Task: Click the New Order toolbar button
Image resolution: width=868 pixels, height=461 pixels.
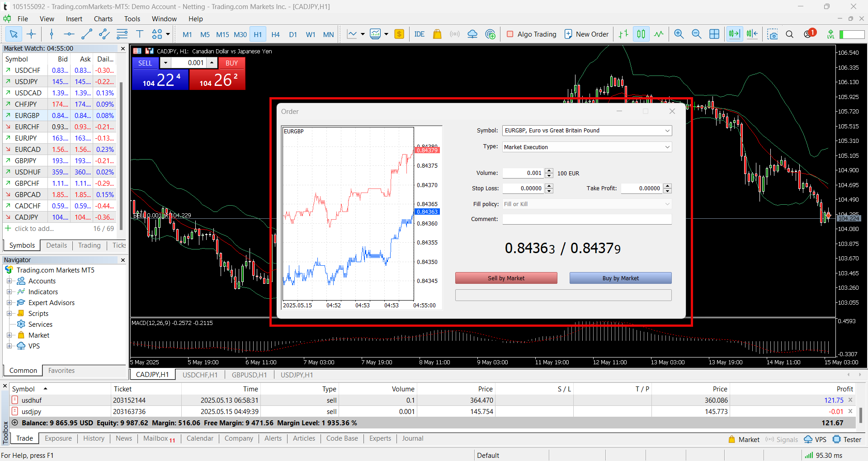Action: [586, 34]
